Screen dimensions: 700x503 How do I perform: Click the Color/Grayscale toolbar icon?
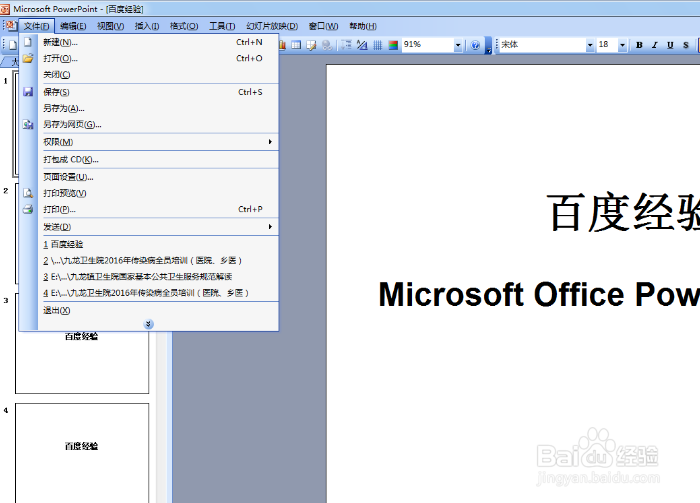(393, 45)
